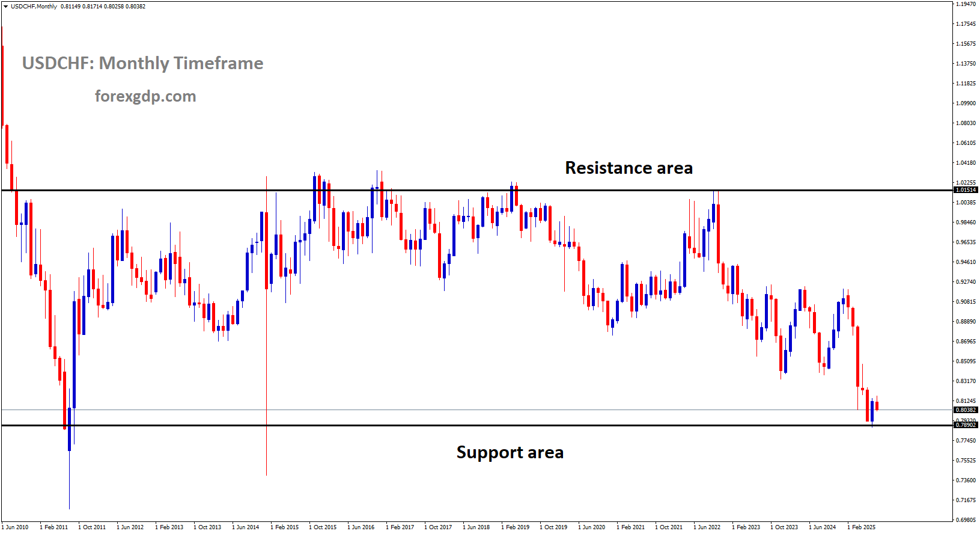Click the 1.17545 price scale label
Image resolution: width=980 pixels, height=534 pixels.
click(966, 24)
